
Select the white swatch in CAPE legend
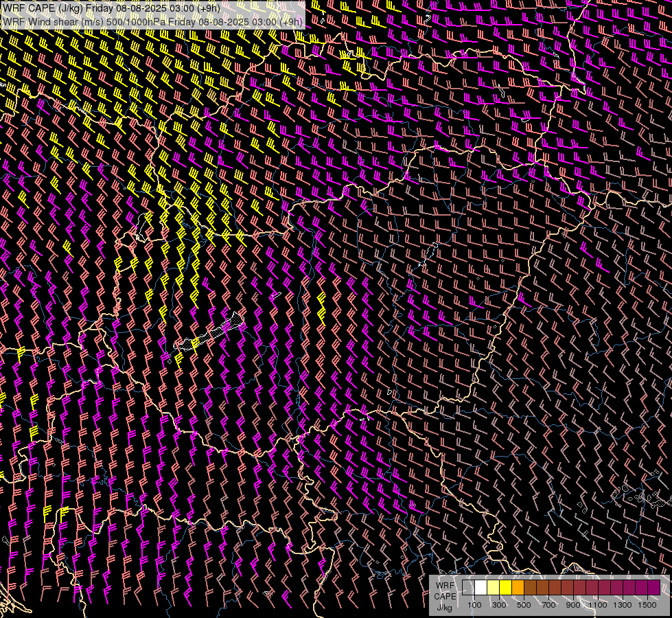tap(481, 587)
